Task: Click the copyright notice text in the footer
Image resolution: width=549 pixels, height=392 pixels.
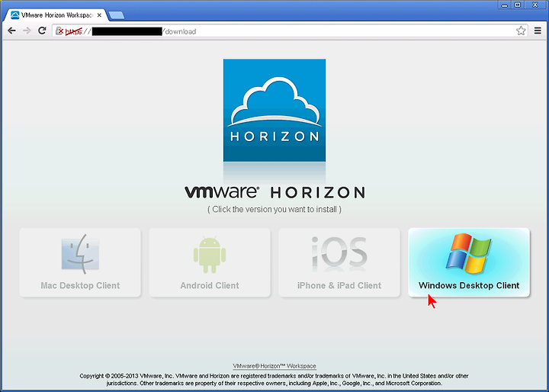Action: point(274,379)
